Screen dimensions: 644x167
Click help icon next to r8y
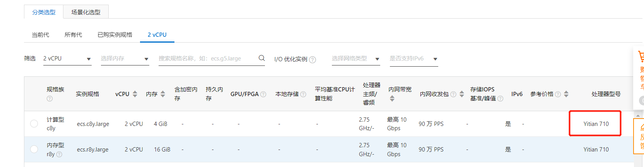[x=59, y=154]
